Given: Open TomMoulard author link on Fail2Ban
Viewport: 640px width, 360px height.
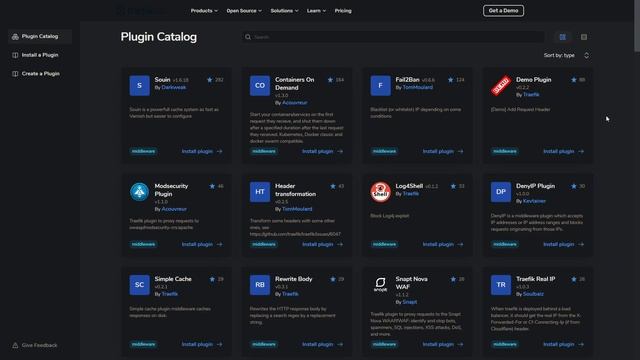Looking at the screenshot, I should click(x=418, y=87).
